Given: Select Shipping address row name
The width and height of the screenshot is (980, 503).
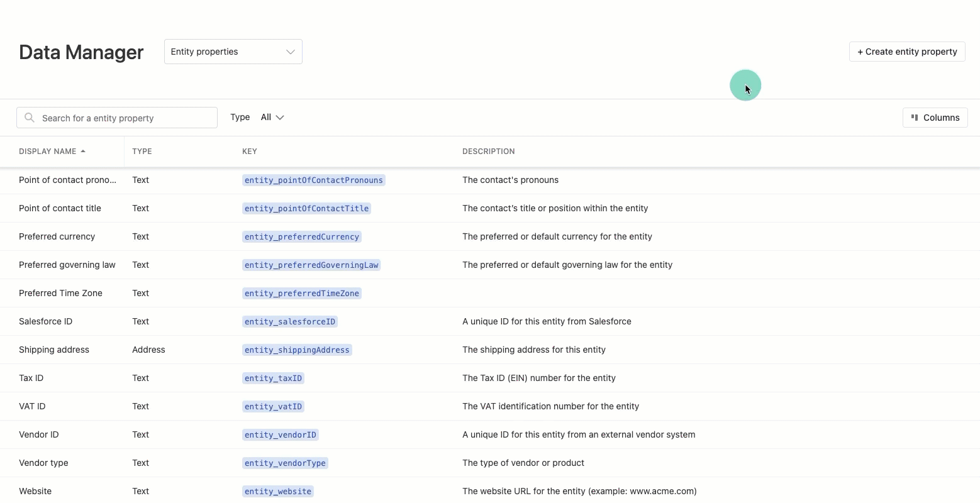Looking at the screenshot, I should tap(54, 350).
